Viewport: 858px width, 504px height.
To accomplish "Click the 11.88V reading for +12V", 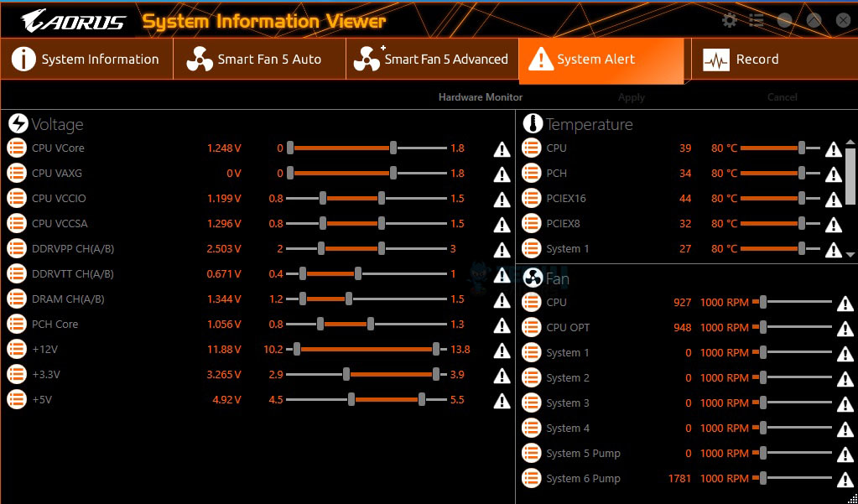I will (x=224, y=349).
